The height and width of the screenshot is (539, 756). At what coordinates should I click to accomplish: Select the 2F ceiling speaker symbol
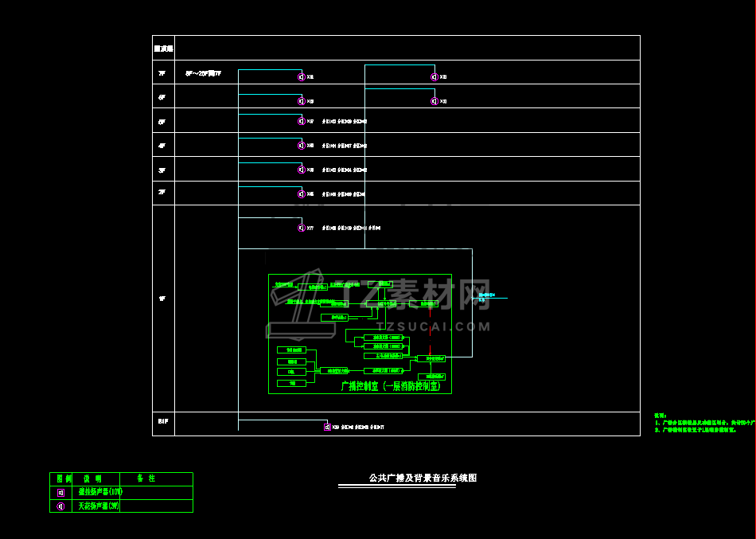pos(302,194)
